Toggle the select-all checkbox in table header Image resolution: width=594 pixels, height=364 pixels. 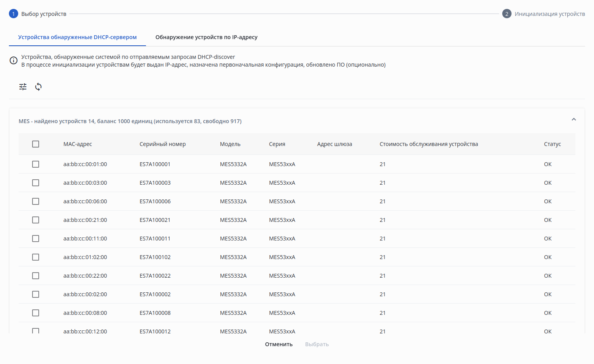pos(36,144)
